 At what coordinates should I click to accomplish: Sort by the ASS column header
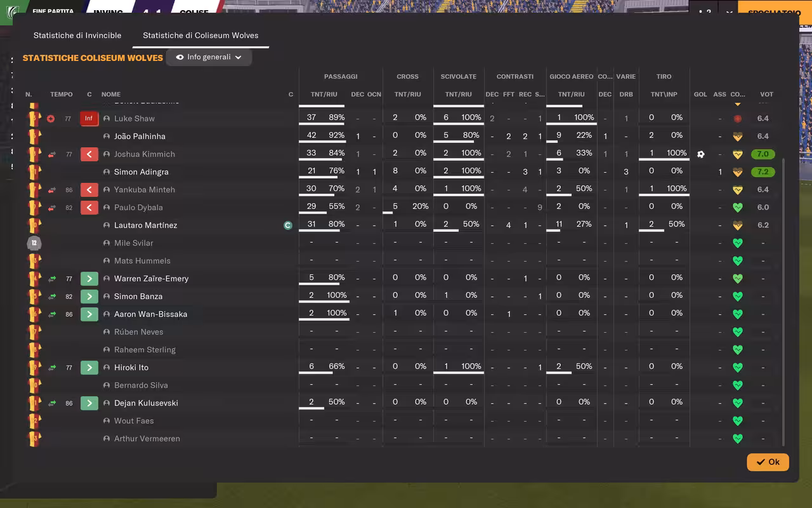pos(719,95)
